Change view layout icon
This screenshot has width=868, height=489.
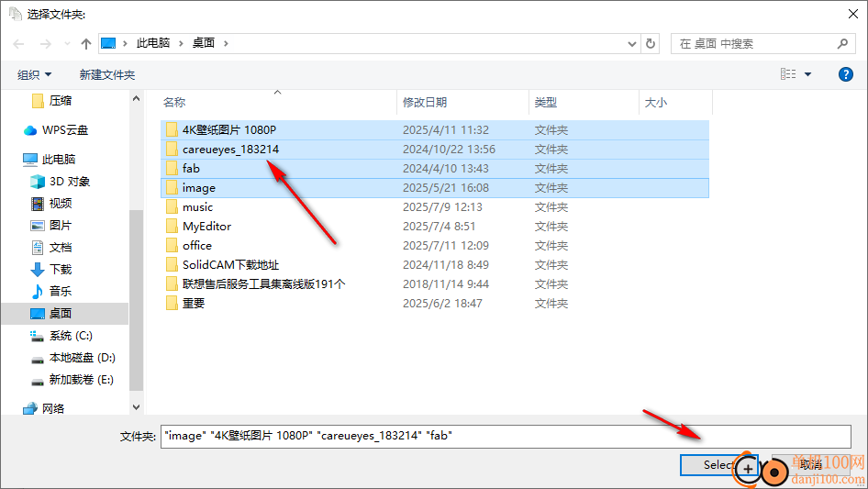(788, 73)
